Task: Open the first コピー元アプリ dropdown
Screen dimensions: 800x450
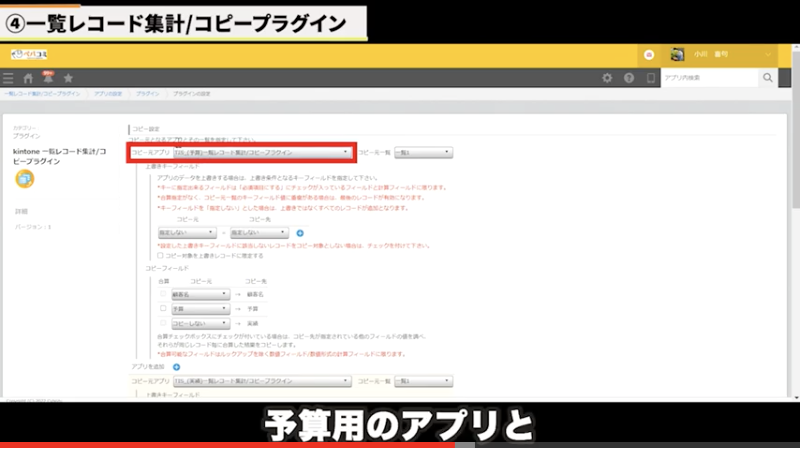Action: coord(262,152)
